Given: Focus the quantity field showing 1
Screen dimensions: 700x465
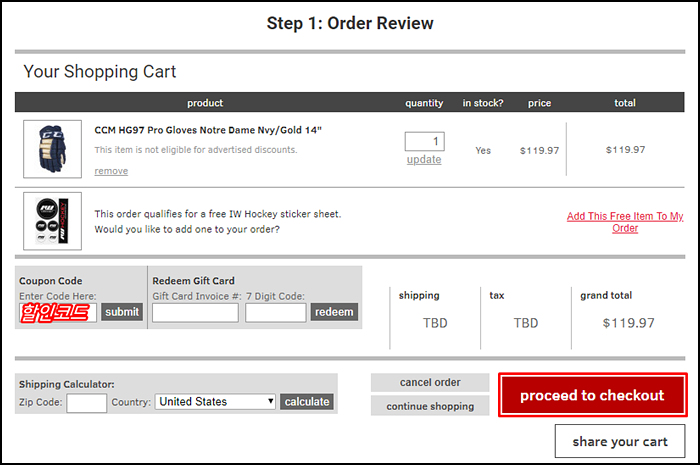Looking at the screenshot, I should coord(425,141).
